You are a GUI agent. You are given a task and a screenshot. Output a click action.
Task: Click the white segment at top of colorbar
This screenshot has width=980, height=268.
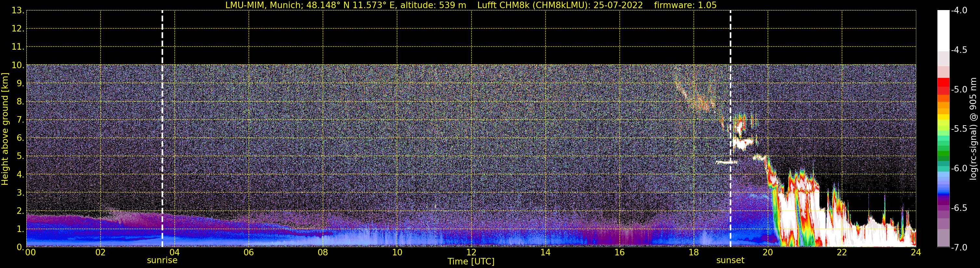point(943,30)
